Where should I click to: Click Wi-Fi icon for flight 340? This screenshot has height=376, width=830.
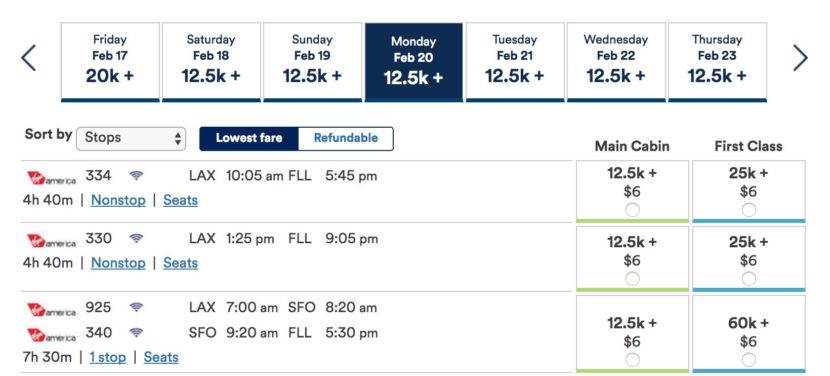pos(137,333)
